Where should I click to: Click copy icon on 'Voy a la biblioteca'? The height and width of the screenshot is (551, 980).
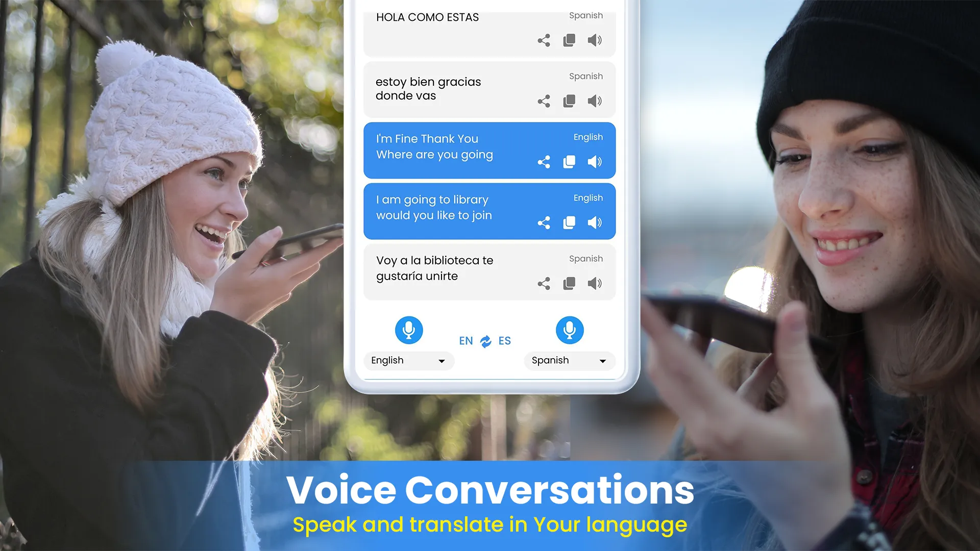tap(569, 283)
